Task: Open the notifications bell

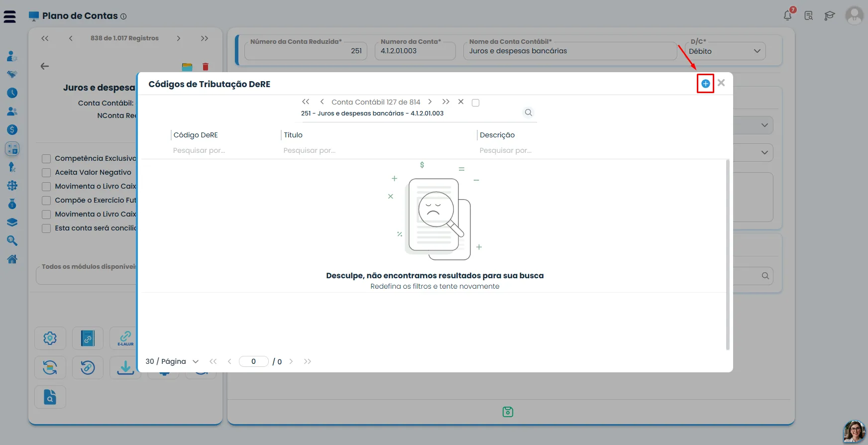Action: pos(788,15)
